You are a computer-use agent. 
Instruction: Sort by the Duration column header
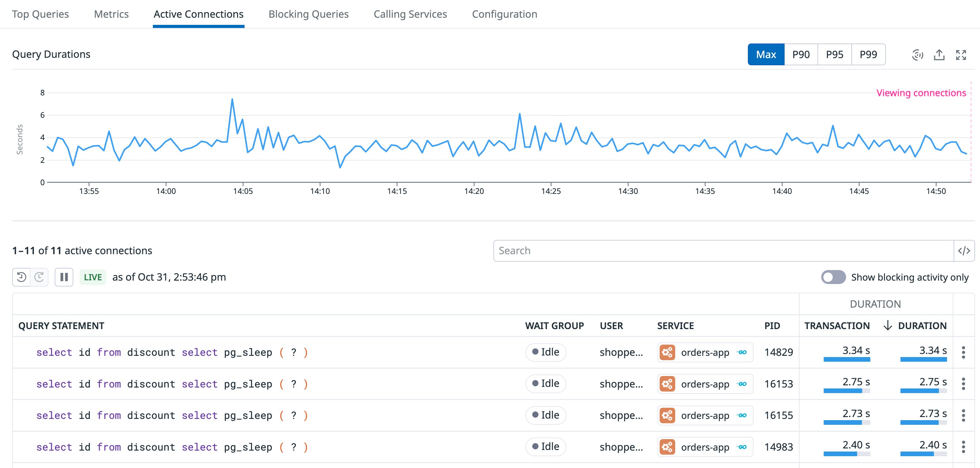[922, 326]
